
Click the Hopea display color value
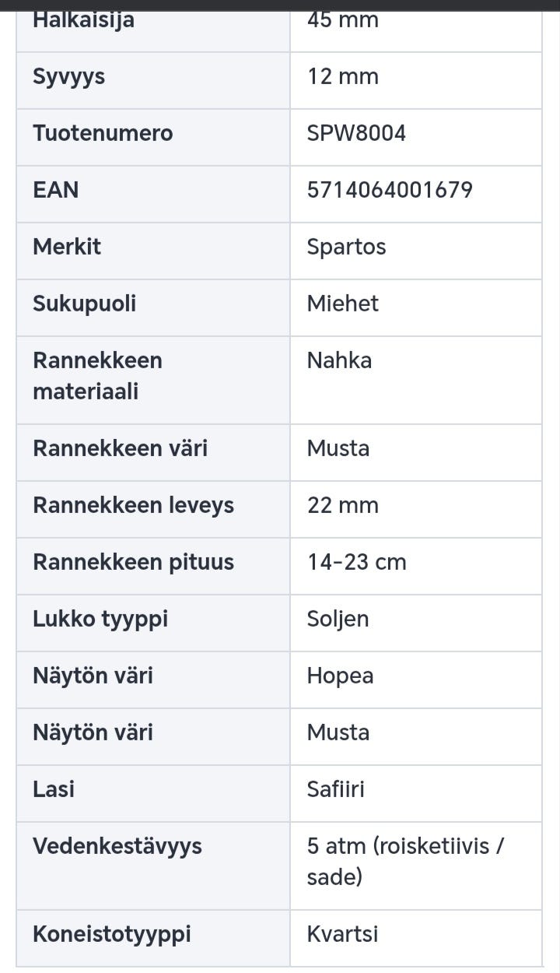click(x=340, y=676)
